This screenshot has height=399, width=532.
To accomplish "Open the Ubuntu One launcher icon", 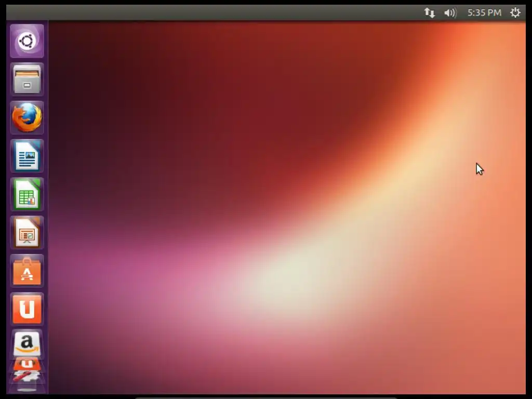I will pyautogui.click(x=27, y=310).
